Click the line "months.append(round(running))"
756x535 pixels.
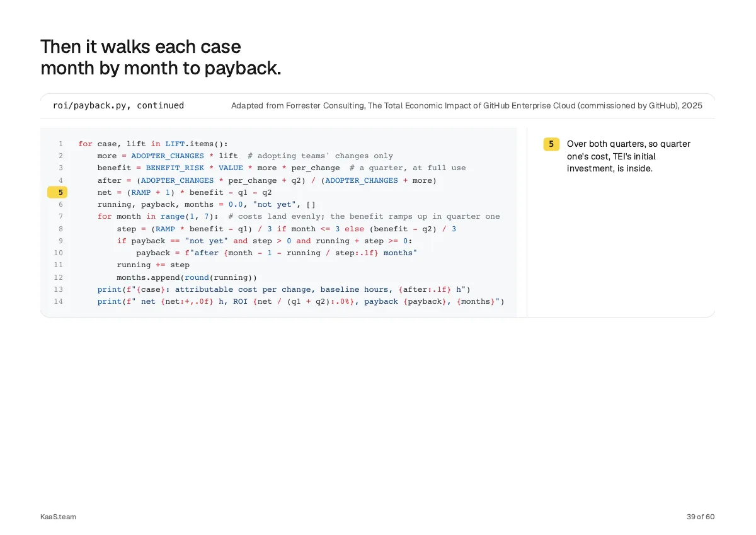pos(187,277)
